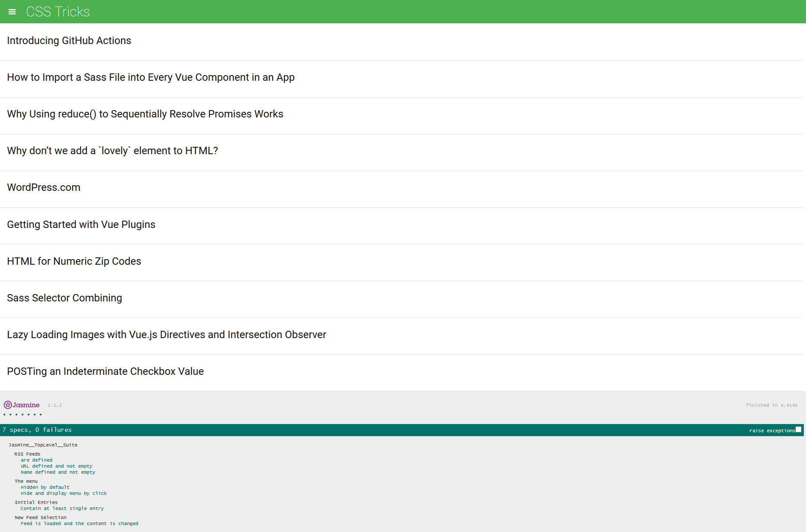Select the Initial Entries suite
The height and width of the screenshot is (532, 806).
[36, 502]
